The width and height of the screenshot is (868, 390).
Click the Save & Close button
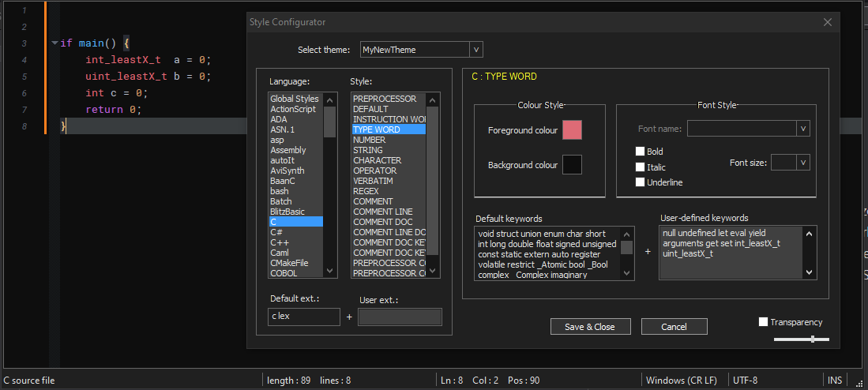click(x=589, y=327)
